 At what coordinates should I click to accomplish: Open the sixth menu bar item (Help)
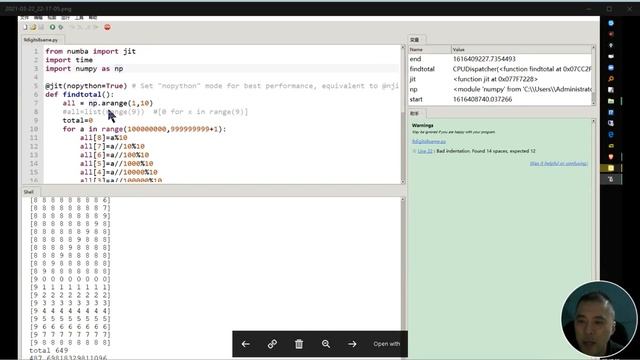click(x=93, y=18)
